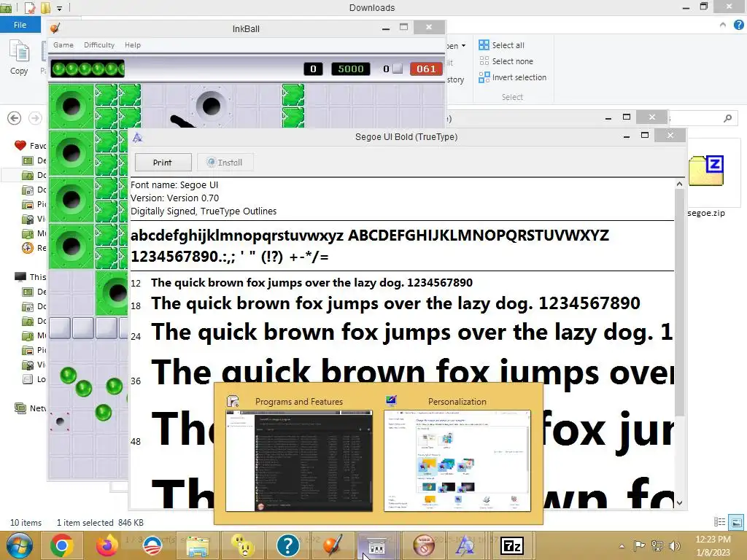Viewport: 747px width, 560px height.
Task: Click the search magnifier in Explorer
Action: click(x=727, y=118)
